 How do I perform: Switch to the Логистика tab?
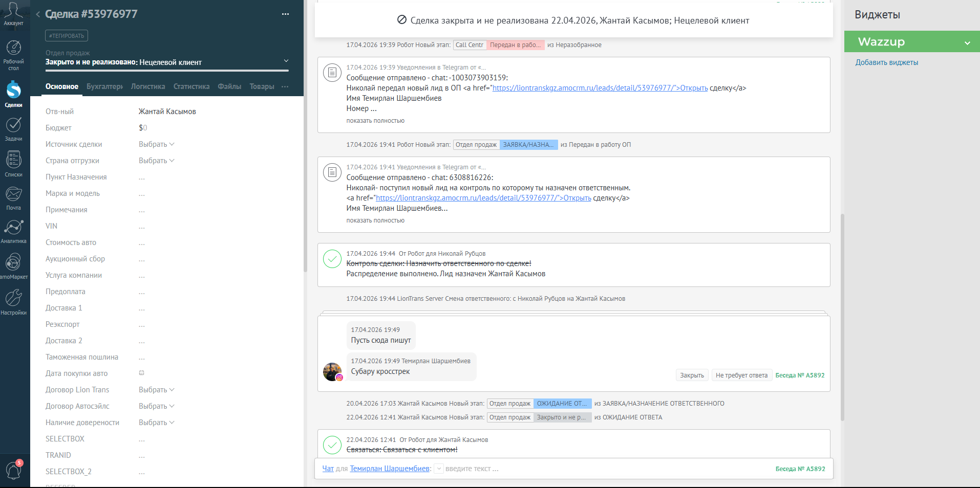(x=148, y=86)
